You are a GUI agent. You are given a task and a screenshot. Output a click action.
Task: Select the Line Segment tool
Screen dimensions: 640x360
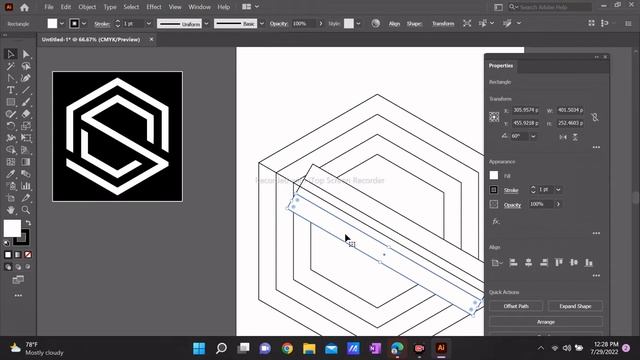(26, 90)
